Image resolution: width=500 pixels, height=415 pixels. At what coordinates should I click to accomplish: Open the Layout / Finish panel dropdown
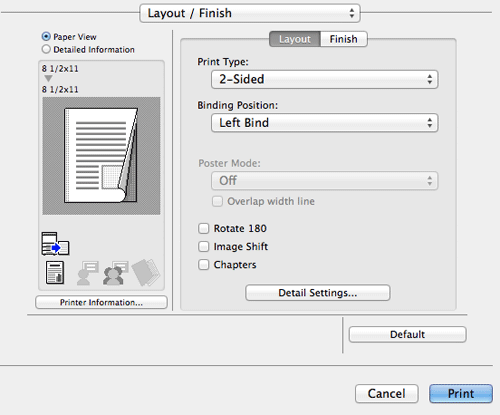(250, 13)
